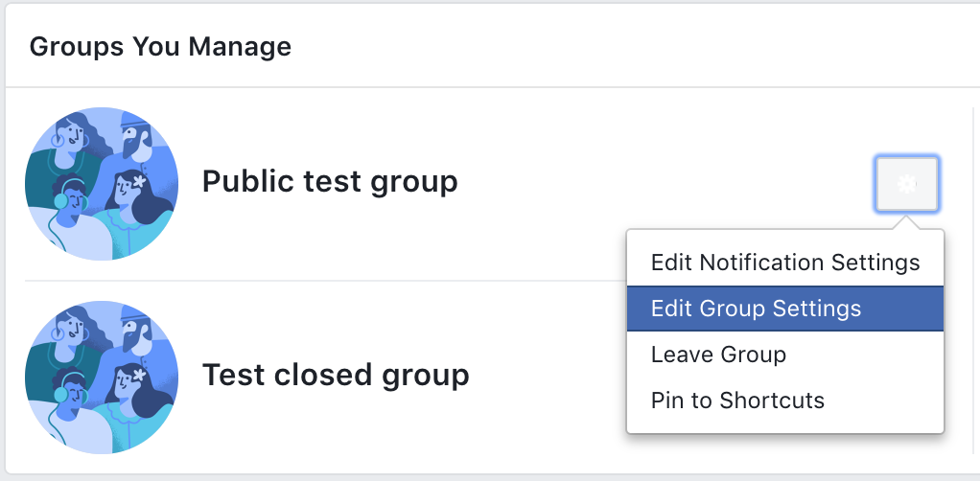Viewport: 980px width, 481px height.
Task: Click Leave Group in the gear menu
Action: coord(718,355)
